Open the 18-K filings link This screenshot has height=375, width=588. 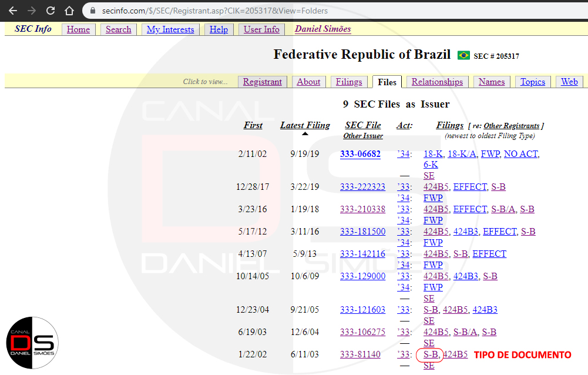[433, 154]
